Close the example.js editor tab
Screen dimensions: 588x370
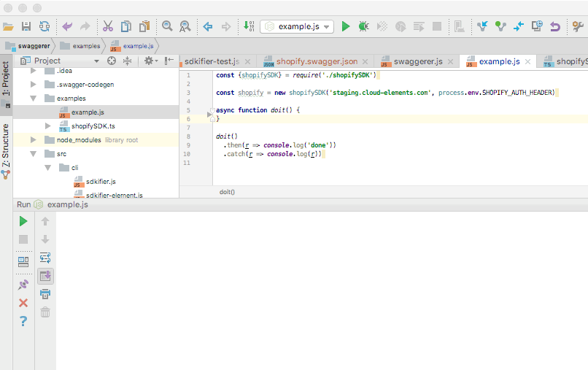527,61
